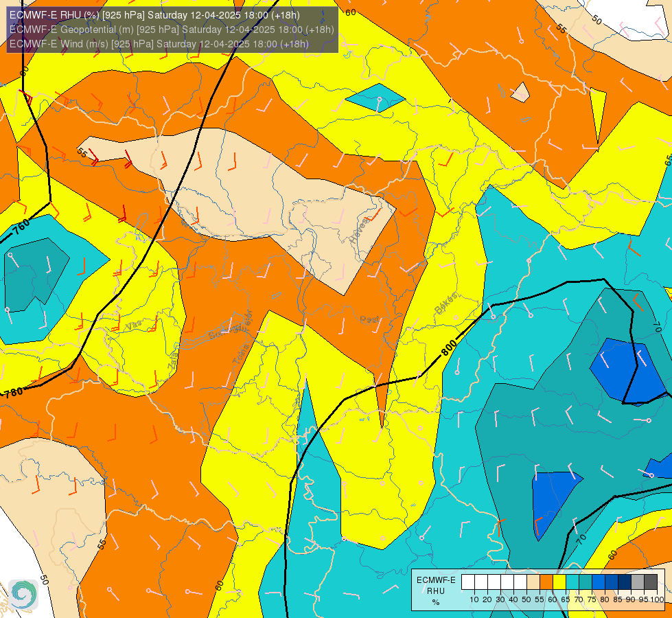
Task: Click the small beige patch in the northeast orange zone
Action: [x=521, y=93]
